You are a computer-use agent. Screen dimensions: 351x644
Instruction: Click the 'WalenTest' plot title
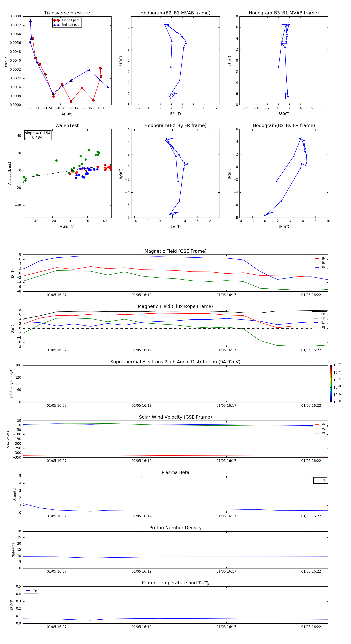pyautogui.click(x=67, y=125)
